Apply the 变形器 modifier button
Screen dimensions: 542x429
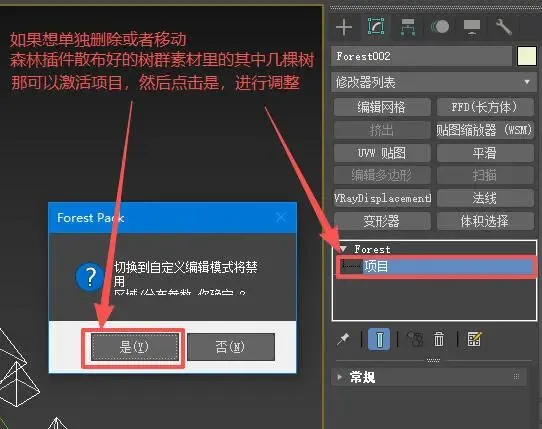coord(382,221)
